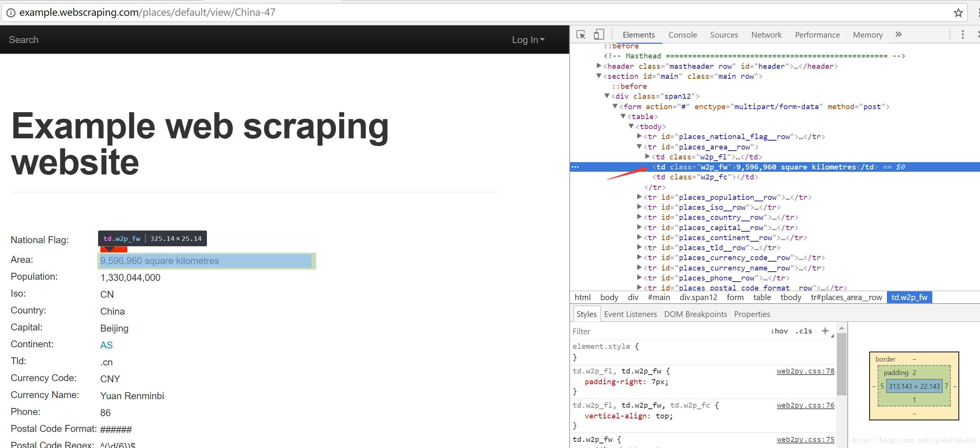
Task: Click #main in the breadcrumb bar
Action: point(658,297)
